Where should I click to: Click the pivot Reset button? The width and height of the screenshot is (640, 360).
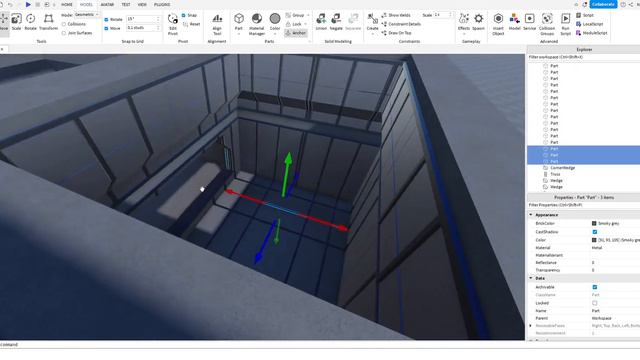[x=192, y=24]
